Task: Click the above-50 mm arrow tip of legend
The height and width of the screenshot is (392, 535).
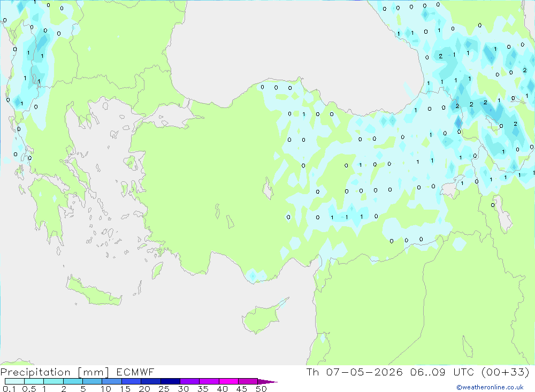Action: tap(267, 382)
